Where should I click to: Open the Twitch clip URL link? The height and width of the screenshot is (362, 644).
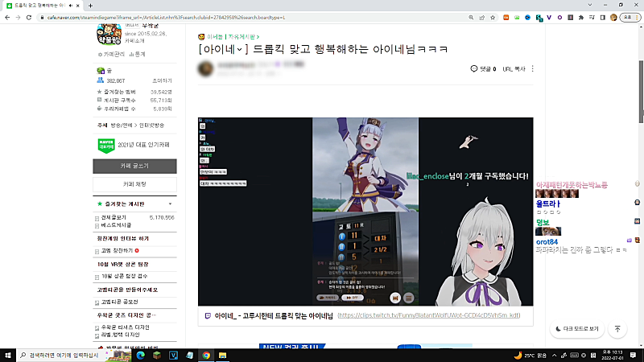pyautogui.click(x=429, y=315)
